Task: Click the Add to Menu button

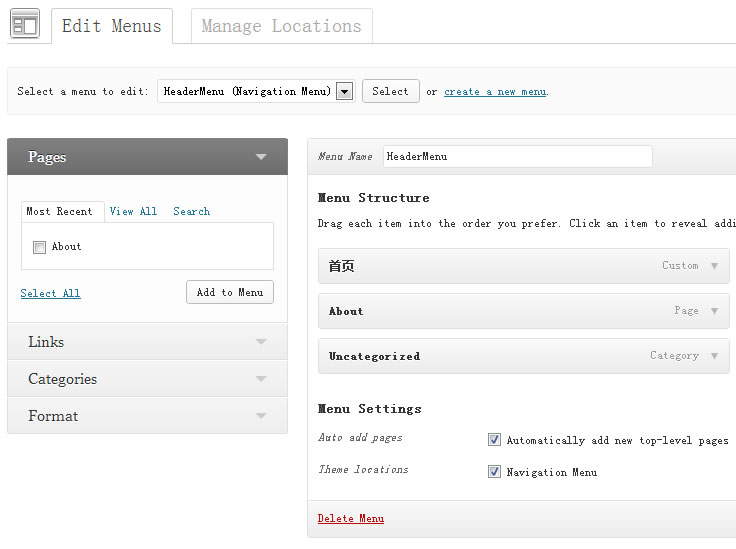Action: tap(230, 292)
